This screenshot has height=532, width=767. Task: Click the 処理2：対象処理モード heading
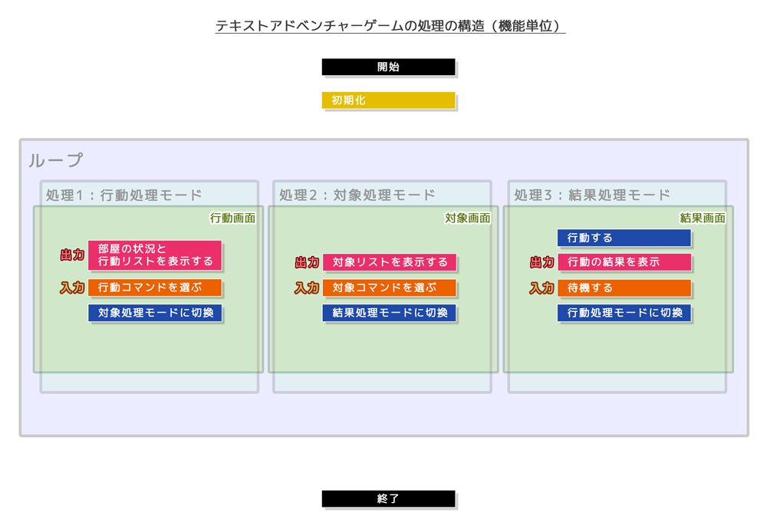pos(357,195)
